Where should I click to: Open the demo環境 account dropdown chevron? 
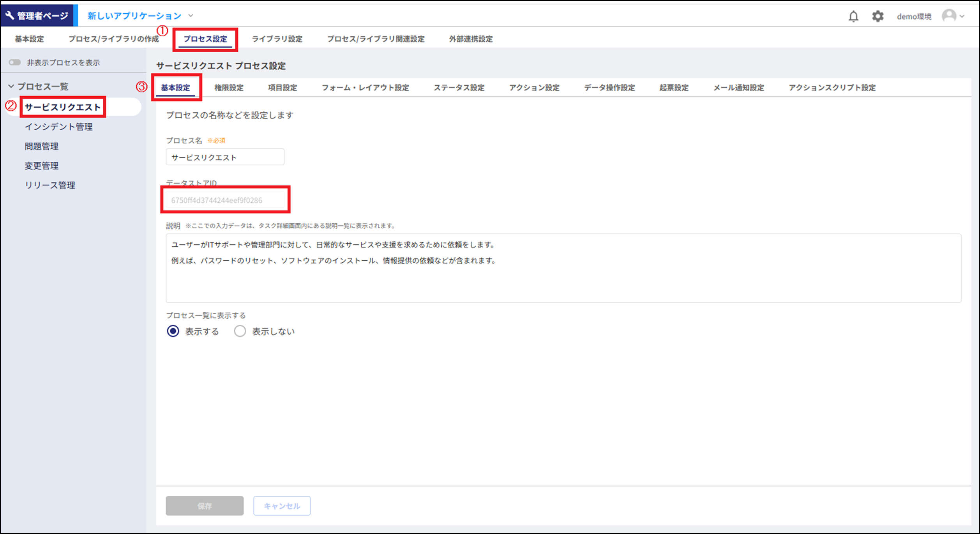click(x=962, y=16)
